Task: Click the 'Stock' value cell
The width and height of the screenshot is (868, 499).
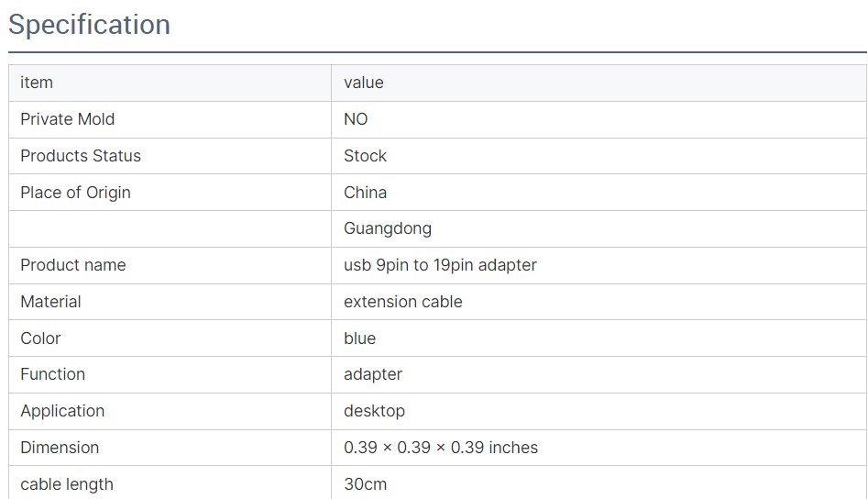Action: click(365, 156)
